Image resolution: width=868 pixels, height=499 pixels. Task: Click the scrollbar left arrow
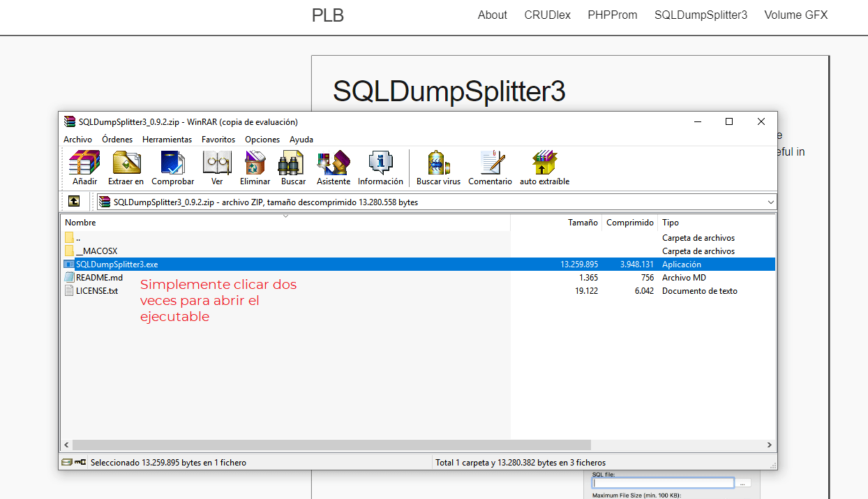pyautogui.click(x=67, y=445)
